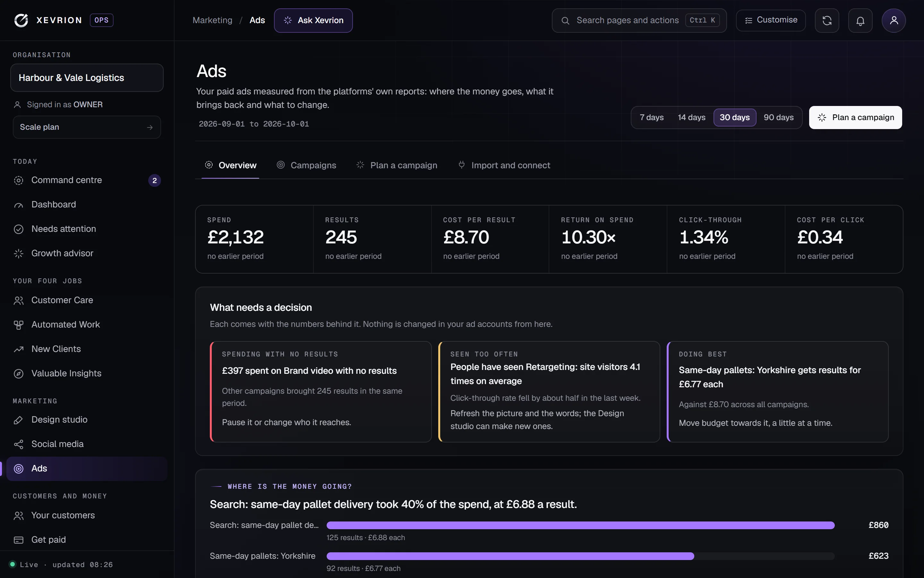Select the 90 days range
The width and height of the screenshot is (924, 578).
[x=779, y=117]
